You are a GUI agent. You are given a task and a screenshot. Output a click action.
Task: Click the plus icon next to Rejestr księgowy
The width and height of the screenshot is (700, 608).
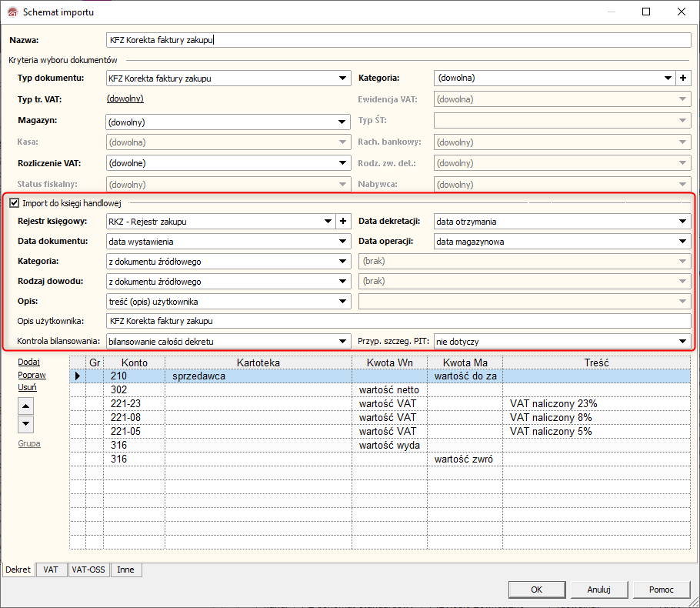click(x=343, y=221)
